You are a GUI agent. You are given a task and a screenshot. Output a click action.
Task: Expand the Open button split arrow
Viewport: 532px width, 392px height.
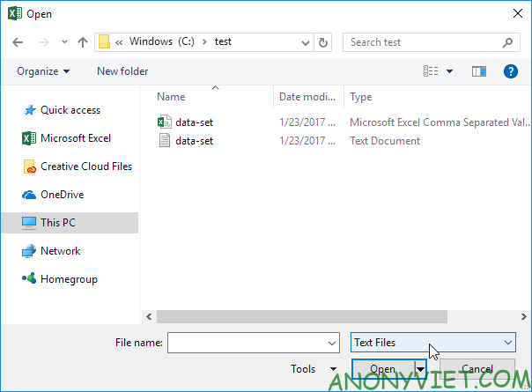coord(421,369)
